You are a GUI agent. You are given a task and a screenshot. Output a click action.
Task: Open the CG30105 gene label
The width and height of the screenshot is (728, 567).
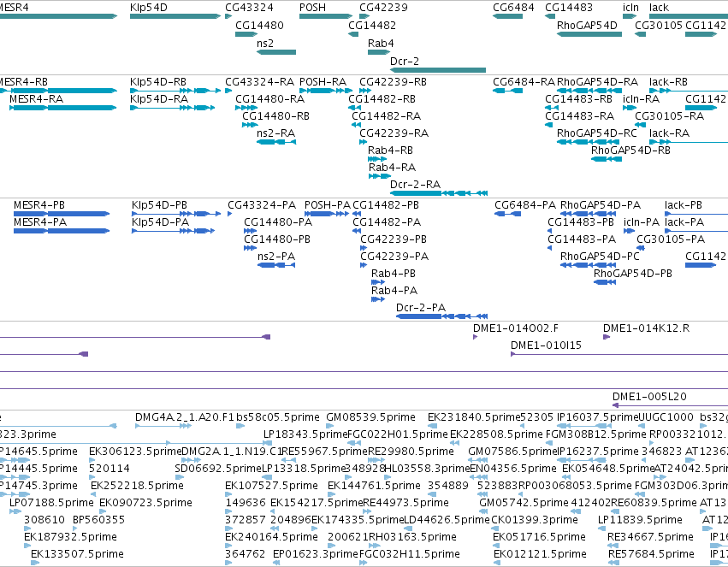659,25
